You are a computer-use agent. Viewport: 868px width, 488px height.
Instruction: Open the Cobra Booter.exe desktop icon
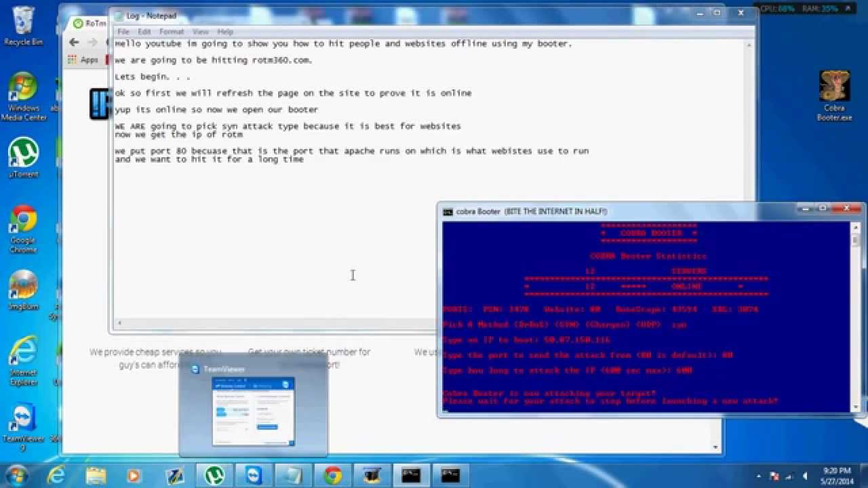(834, 96)
